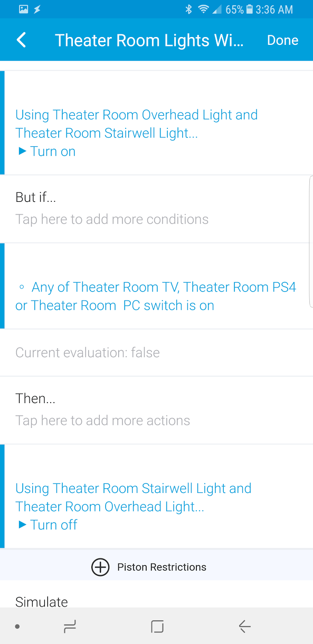
Task: Tap the Android back navigation arrow
Action: click(244, 627)
